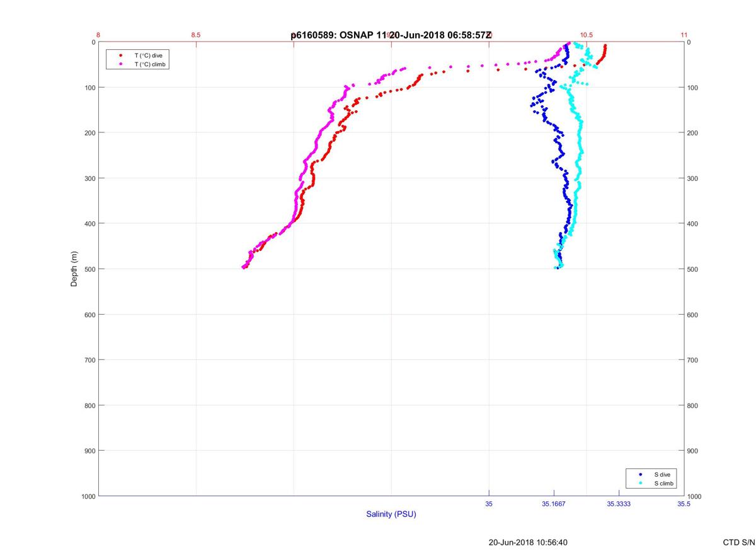The height and width of the screenshot is (558, 756).
Task: Click the timestamp 20-Jun-2018 10:56:40
Action: coord(529,542)
